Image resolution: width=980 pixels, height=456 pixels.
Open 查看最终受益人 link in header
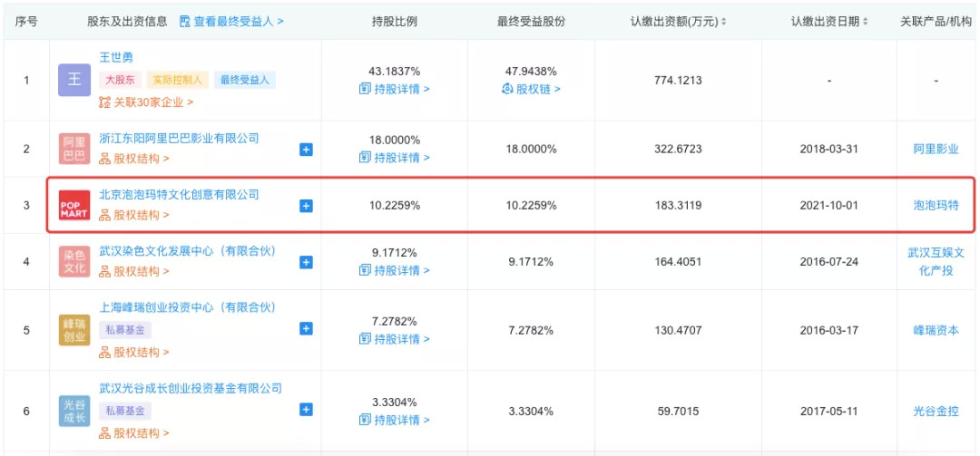(x=231, y=21)
